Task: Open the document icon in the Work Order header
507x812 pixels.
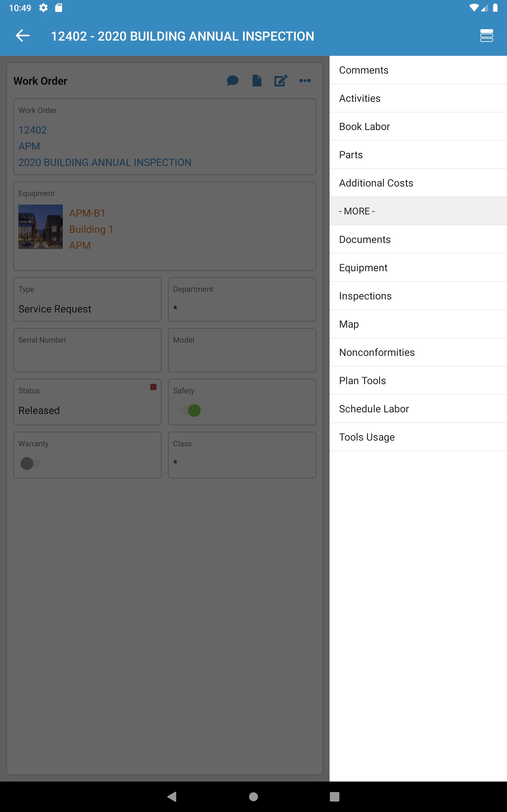Action: (x=257, y=81)
